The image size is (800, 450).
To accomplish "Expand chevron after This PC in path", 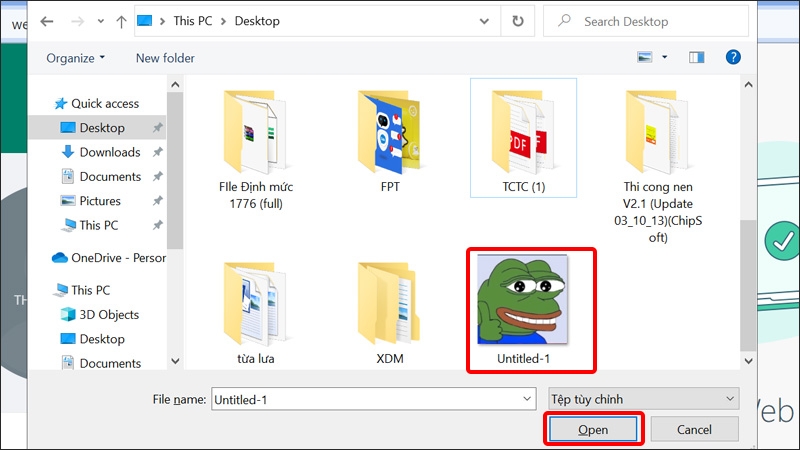I will coord(223,21).
